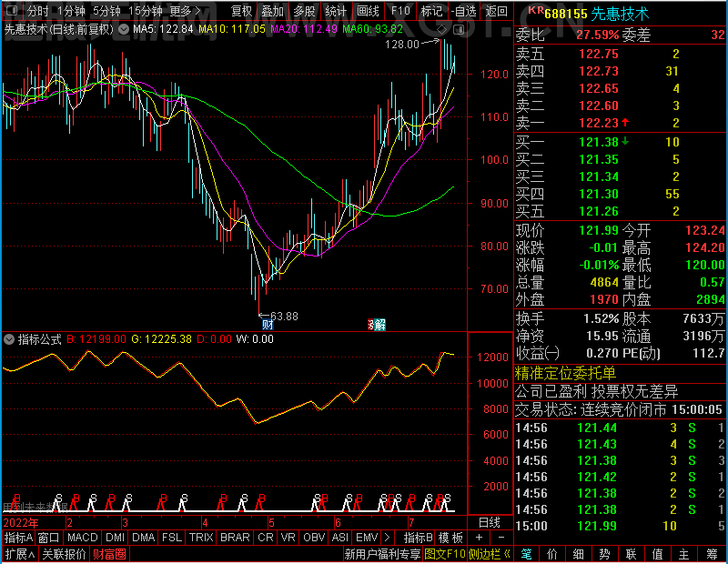Switch to the 筹 tab in side panel
Image resolution: width=728 pixels, height=564 pixels.
(x=713, y=554)
